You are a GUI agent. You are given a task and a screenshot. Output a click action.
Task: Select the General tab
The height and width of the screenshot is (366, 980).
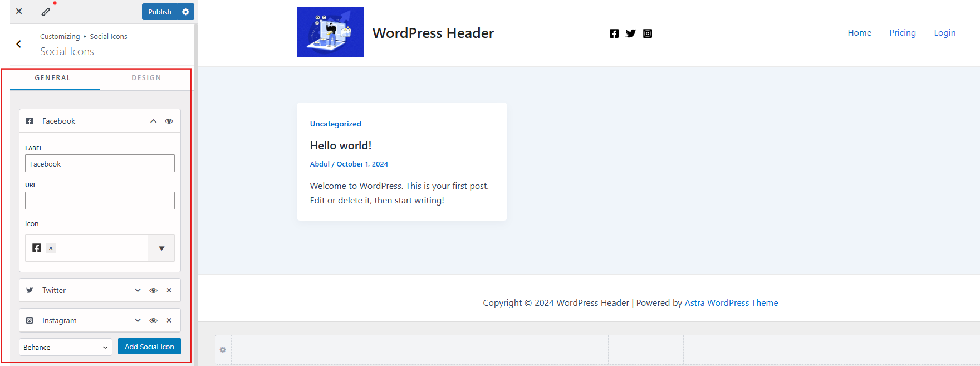coord(53,78)
